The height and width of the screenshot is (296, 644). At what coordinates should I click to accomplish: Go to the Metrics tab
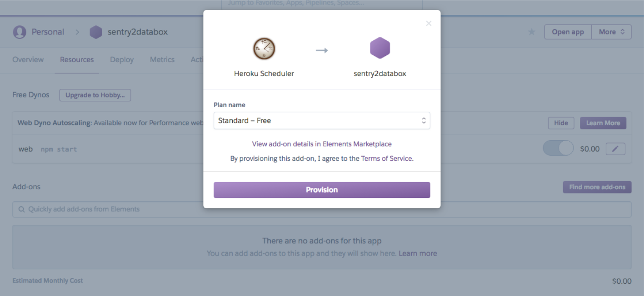point(162,59)
